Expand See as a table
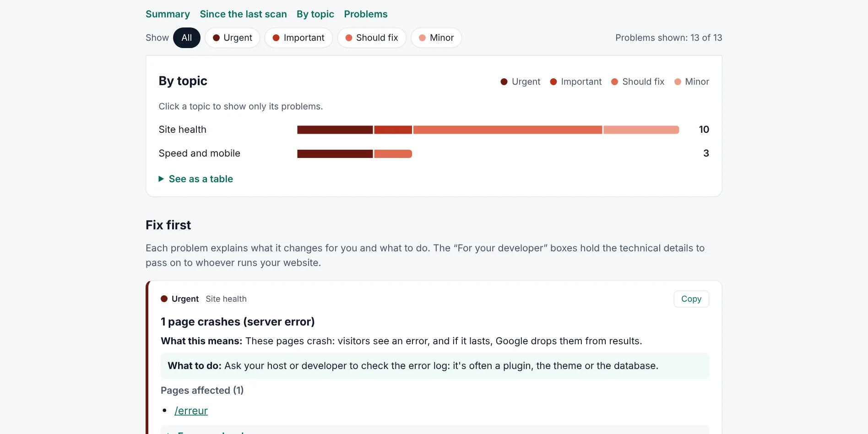 196,179
